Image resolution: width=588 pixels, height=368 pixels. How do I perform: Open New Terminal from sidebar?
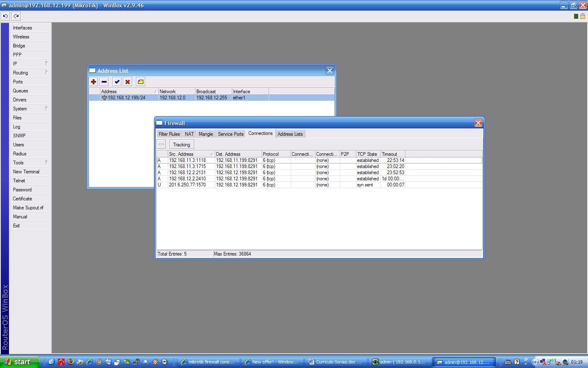tap(30, 171)
